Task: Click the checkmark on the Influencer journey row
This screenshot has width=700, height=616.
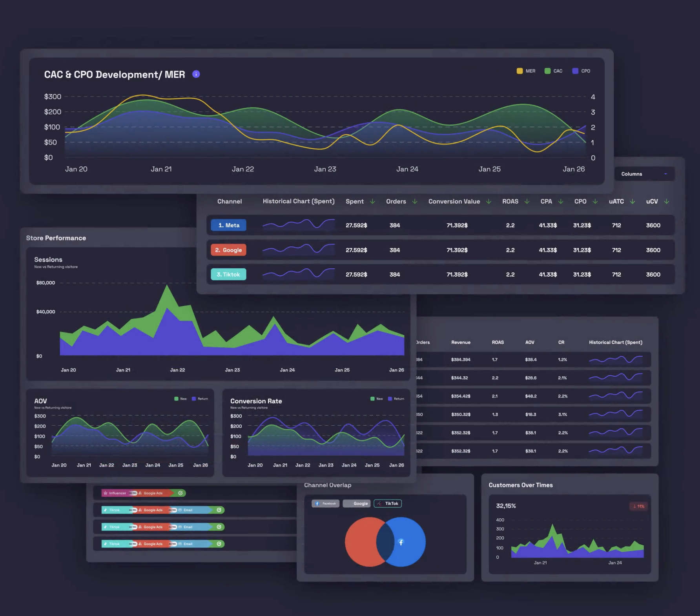Action: (x=180, y=493)
